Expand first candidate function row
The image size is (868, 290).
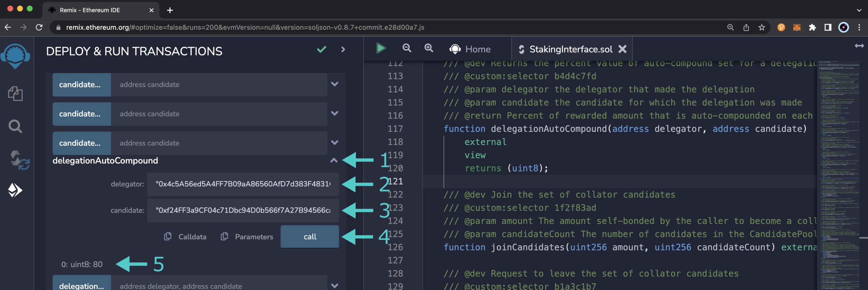pyautogui.click(x=334, y=84)
